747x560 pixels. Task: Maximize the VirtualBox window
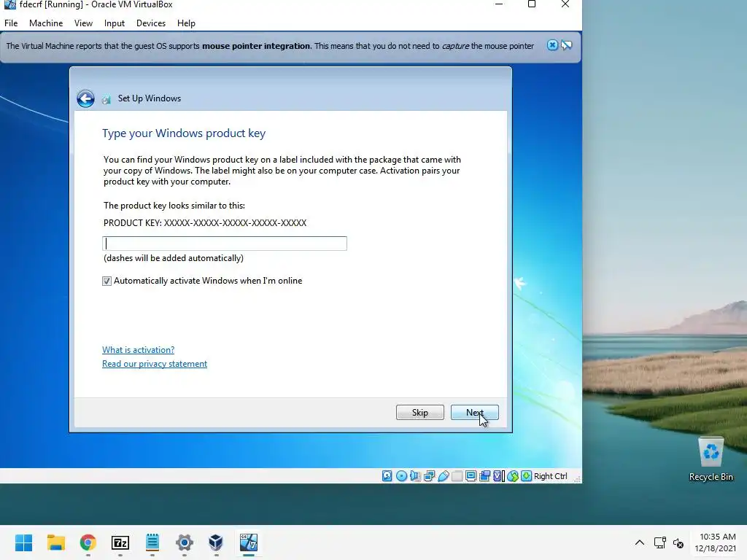click(x=532, y=4)
